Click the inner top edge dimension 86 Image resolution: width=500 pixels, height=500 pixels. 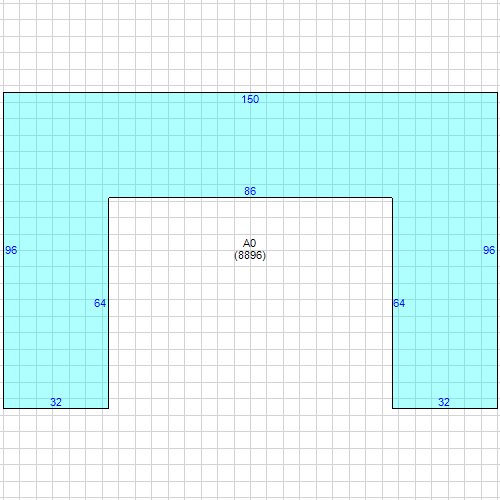click(250, 191)
